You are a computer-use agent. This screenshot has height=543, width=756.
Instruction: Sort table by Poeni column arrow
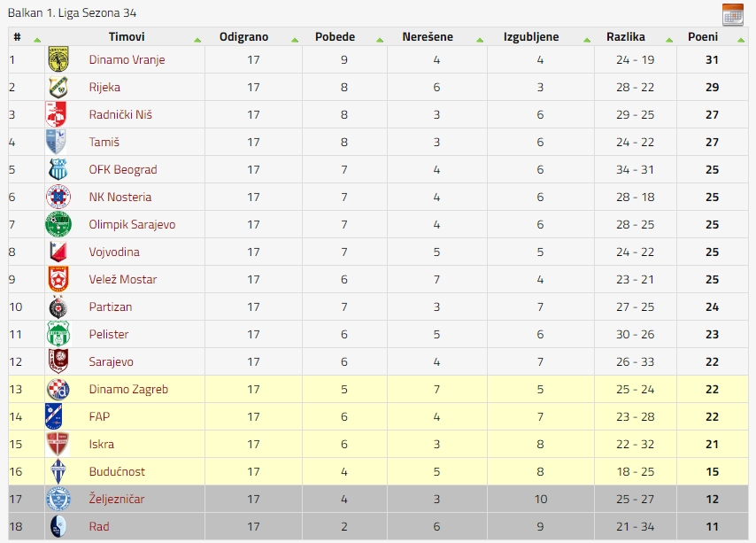coord(741,40)
